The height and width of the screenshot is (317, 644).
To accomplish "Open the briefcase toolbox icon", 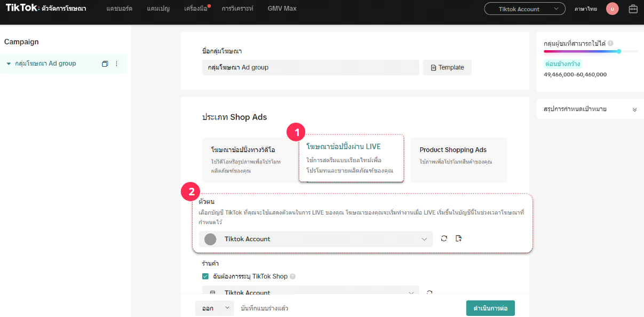I will (x=633, y=9).
